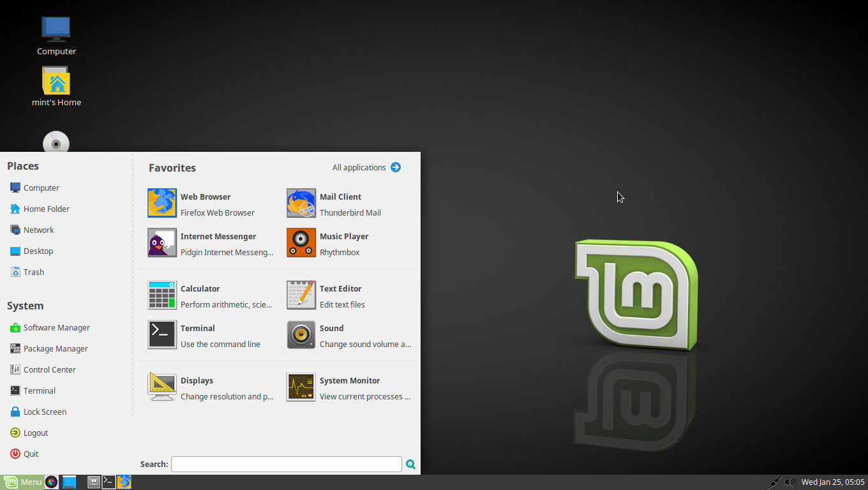Open the Sound settings favorite
The image size is (868, 490).
[x=349, y=335]
